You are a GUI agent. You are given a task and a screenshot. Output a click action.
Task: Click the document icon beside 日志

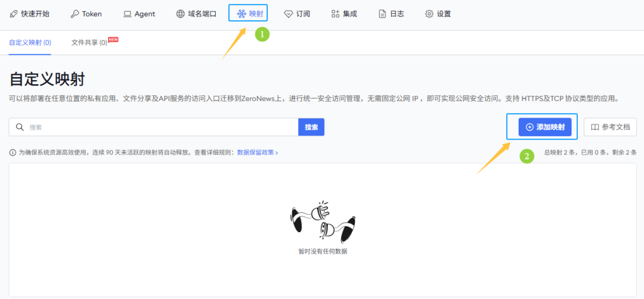point(383,14)
